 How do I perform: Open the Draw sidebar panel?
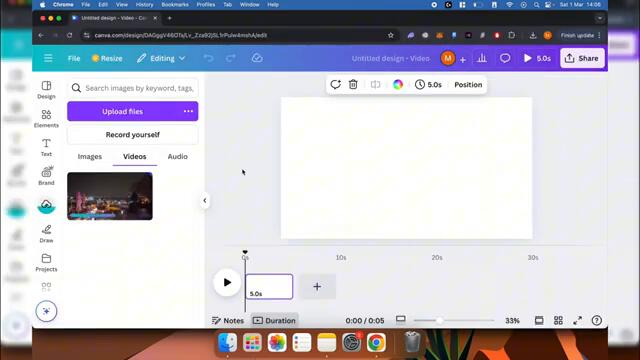[x=46, y=234]
